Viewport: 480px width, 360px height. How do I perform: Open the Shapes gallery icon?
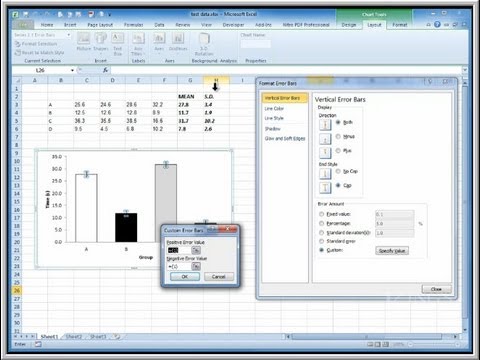coord(101,39)
